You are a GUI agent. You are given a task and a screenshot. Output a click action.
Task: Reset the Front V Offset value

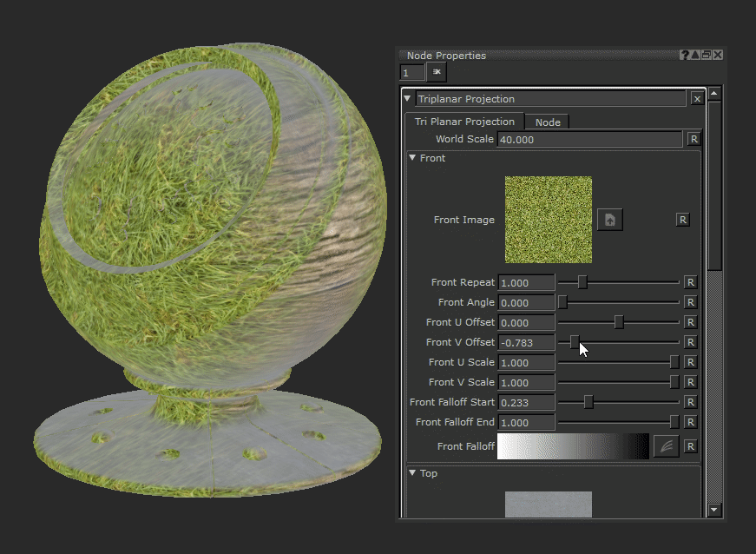[690, 342]
